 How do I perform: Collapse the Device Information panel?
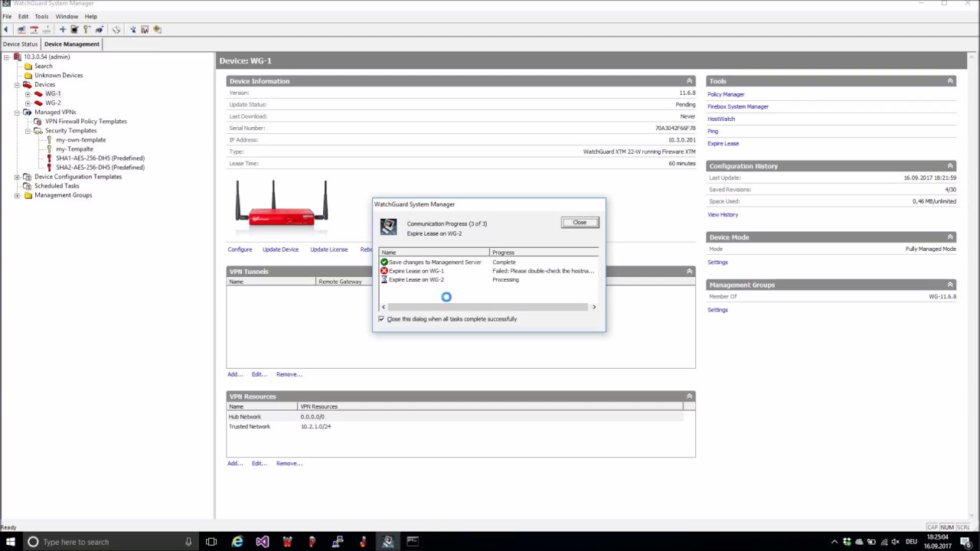click(689, 80)
